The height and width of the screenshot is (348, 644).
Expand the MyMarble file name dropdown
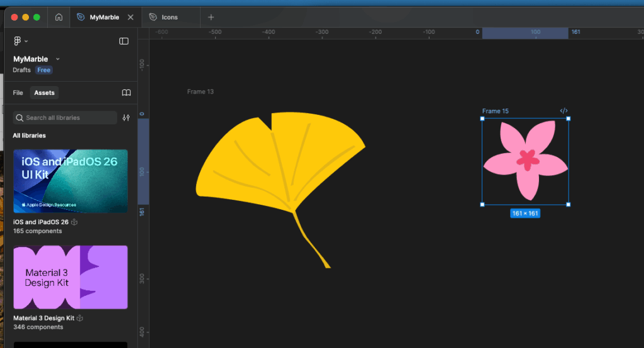pos(58,59)
